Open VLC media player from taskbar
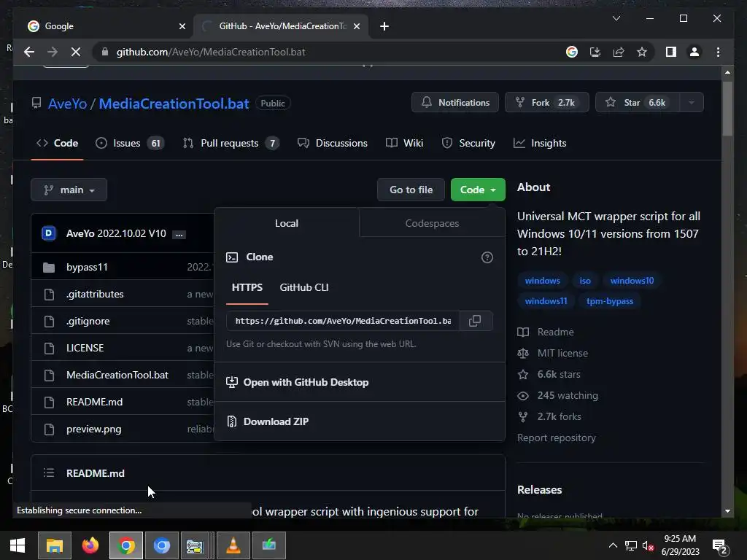747x560 pixels. 233,545
